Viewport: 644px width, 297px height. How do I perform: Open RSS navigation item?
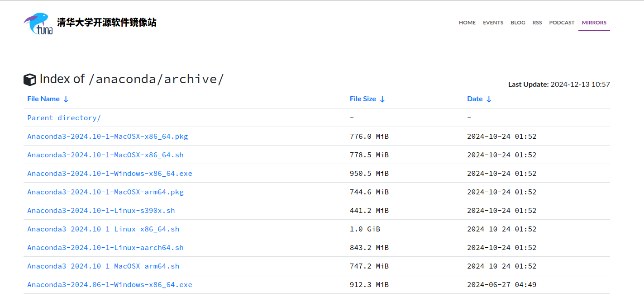537,23
